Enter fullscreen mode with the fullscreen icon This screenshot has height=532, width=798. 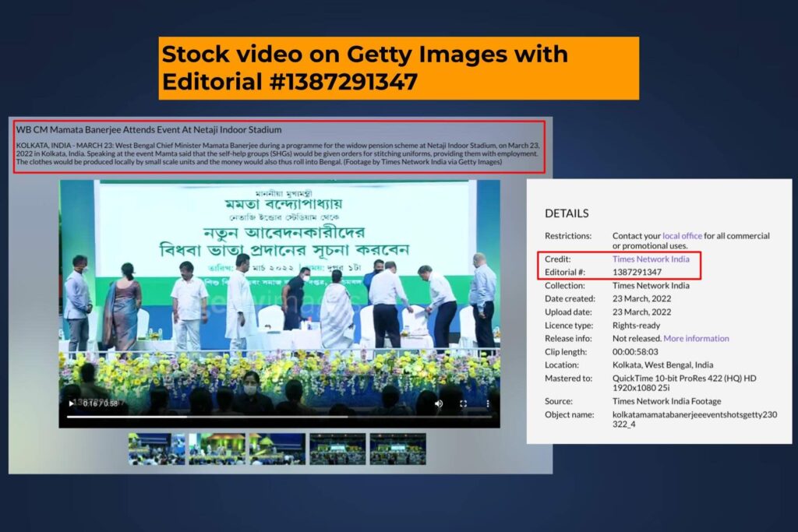coord(463,403)
